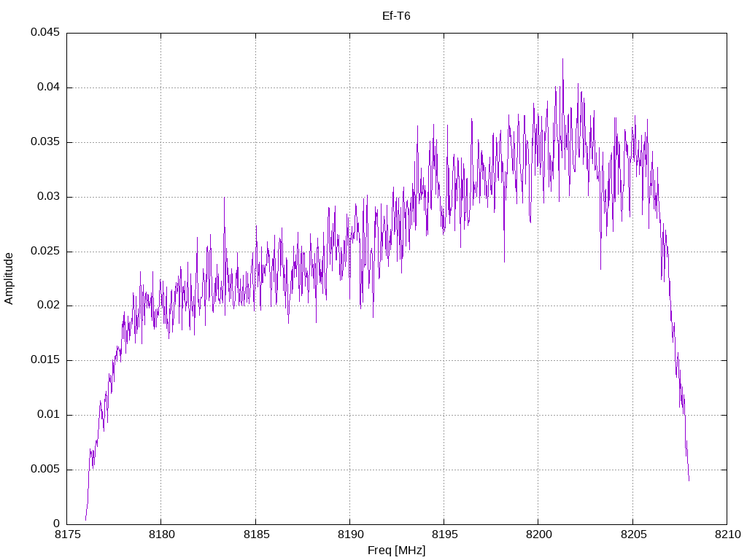Click the 8195 x-axis tick label
Viewport: 747px width, 560px height.
click(445, 534)
